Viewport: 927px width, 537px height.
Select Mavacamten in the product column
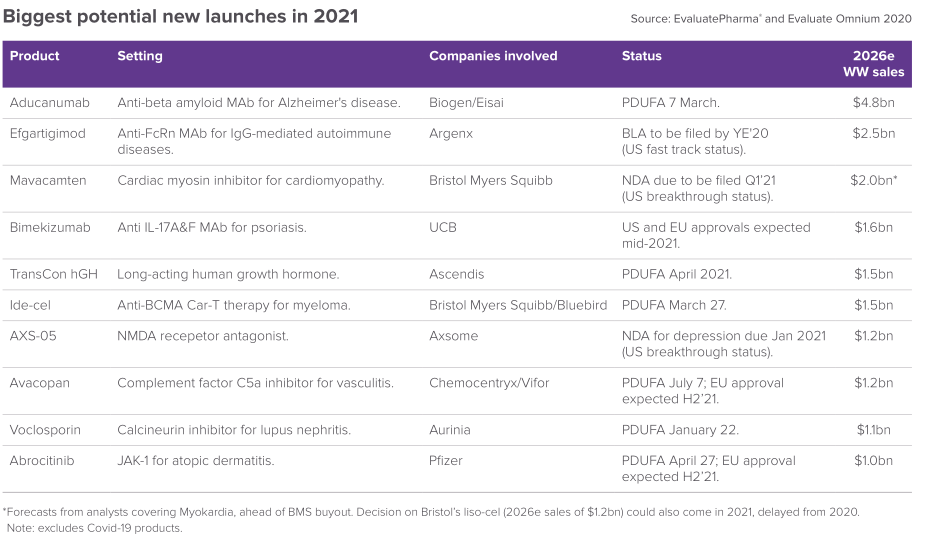(x=48, y=180)
